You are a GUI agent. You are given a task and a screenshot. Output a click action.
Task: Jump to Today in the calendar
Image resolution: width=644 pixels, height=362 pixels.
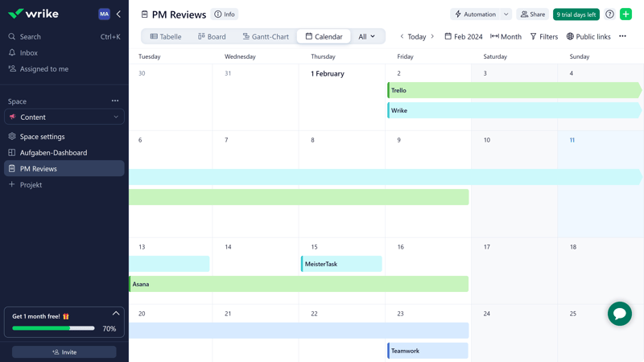(416, 36)
